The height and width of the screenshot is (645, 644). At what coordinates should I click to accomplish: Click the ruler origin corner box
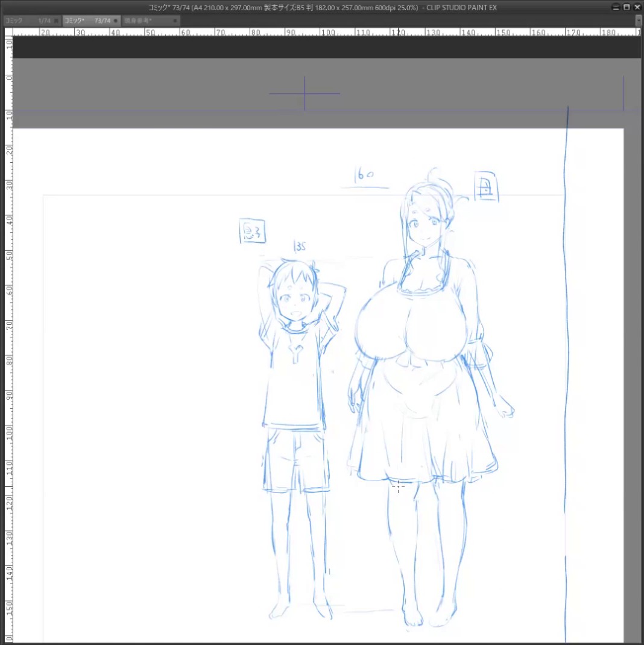coord(8,32)
